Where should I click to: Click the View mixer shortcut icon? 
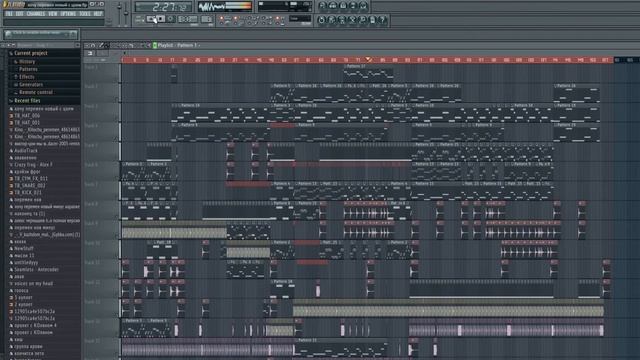click(x=363, y=6)
